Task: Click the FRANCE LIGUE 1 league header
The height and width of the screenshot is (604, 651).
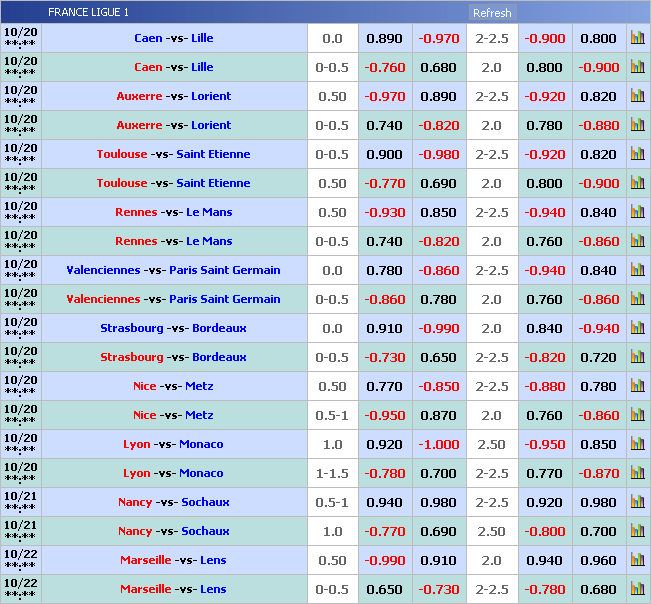Action: tap(88, 13)
